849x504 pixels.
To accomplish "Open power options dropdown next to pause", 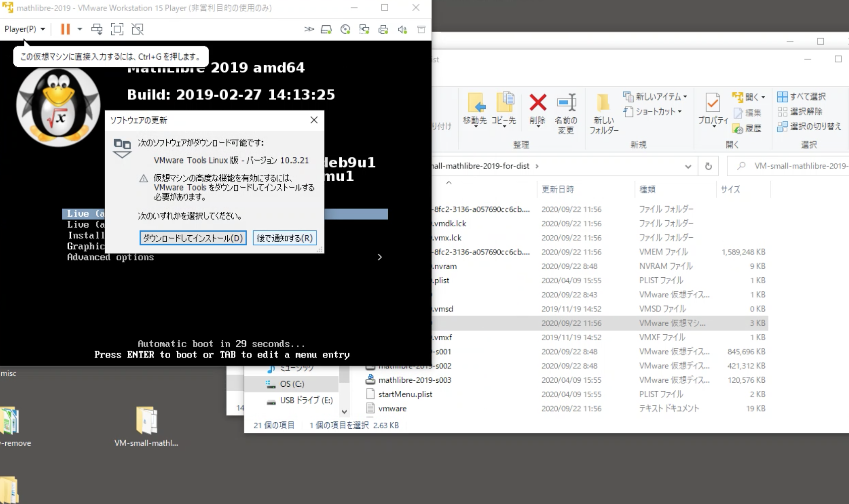I will pos(80,29).
